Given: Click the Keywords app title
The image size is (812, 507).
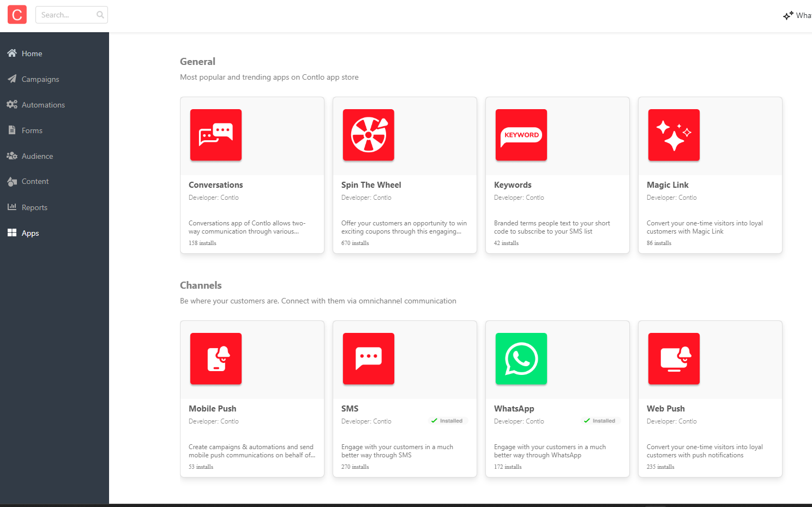Looking at the screenshot, I should click(513, 185).
